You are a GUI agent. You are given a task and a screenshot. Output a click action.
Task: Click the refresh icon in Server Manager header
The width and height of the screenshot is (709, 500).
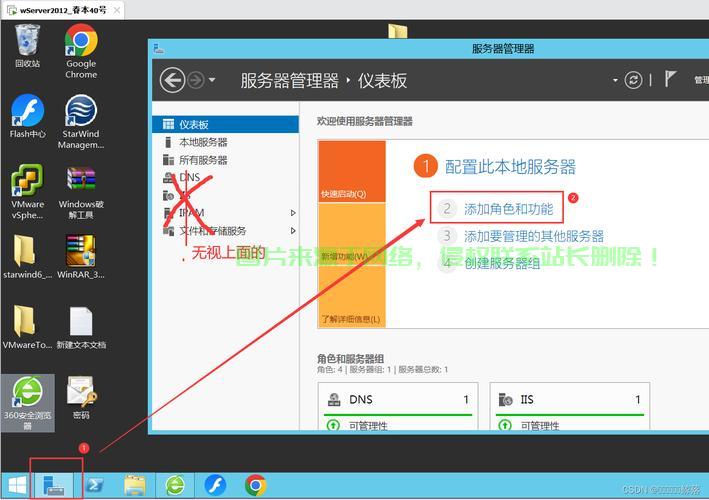[632, 80]
